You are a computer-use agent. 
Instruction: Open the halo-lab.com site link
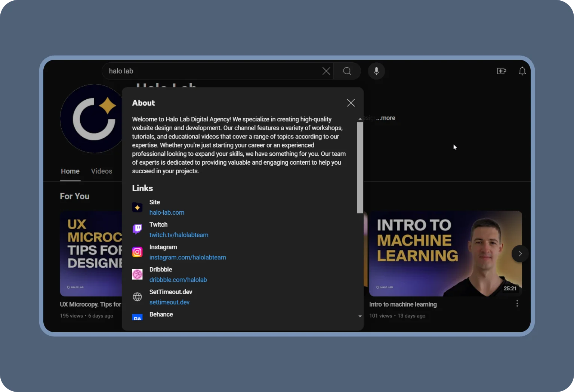167,212
